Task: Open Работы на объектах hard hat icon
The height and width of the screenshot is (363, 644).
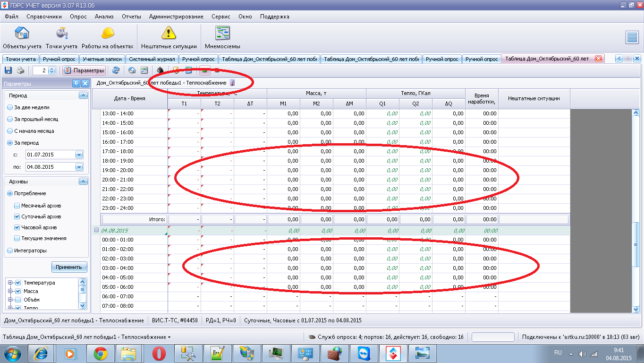Action: point(108,37)
